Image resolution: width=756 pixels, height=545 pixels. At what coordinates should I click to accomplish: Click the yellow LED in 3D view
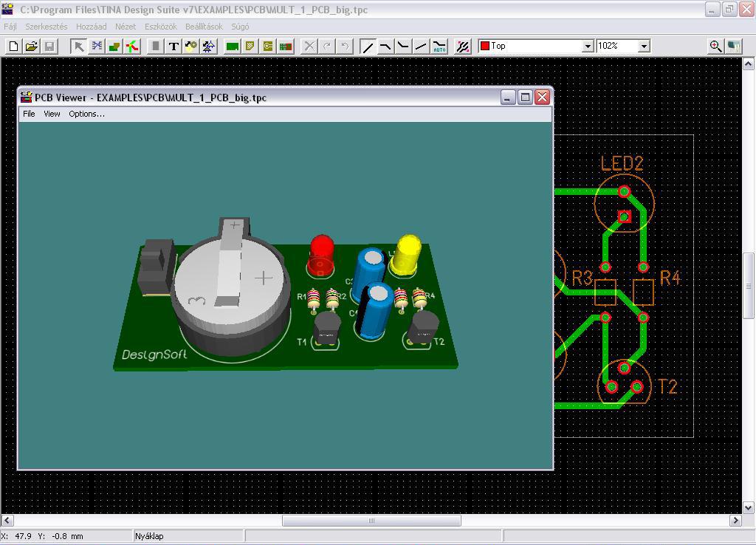coord(406,256)
